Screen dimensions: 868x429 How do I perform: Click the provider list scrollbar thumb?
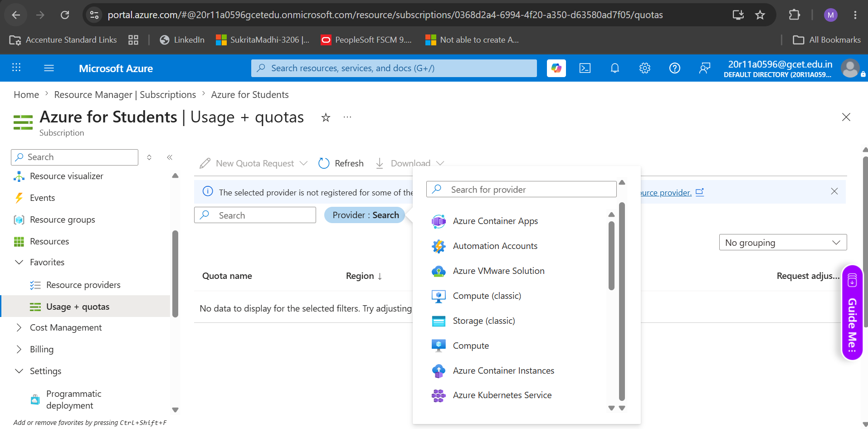tap(611, 255)
